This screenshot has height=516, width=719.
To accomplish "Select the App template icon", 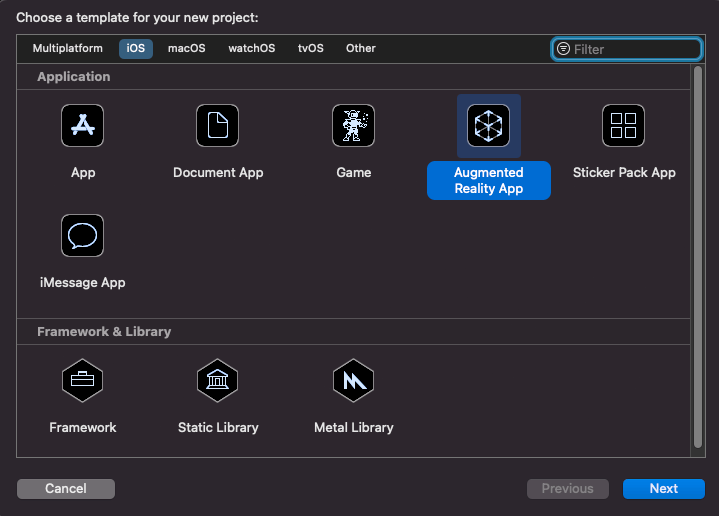I will point(83,125).
